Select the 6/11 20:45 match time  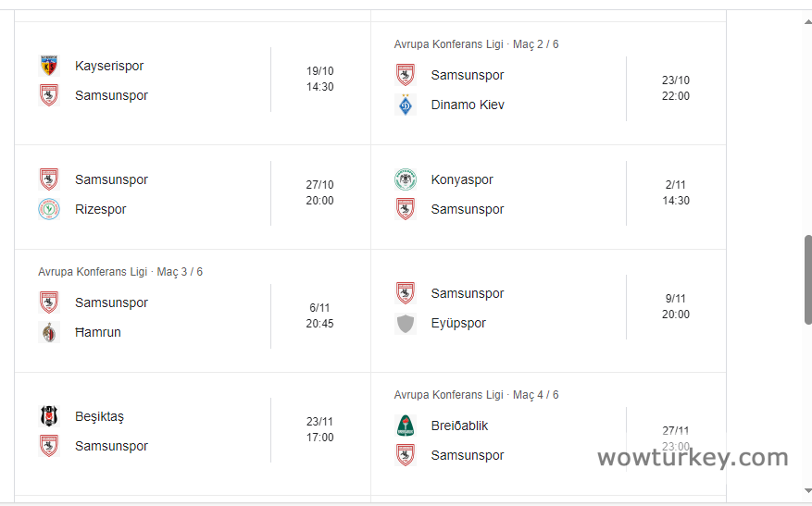319,315
